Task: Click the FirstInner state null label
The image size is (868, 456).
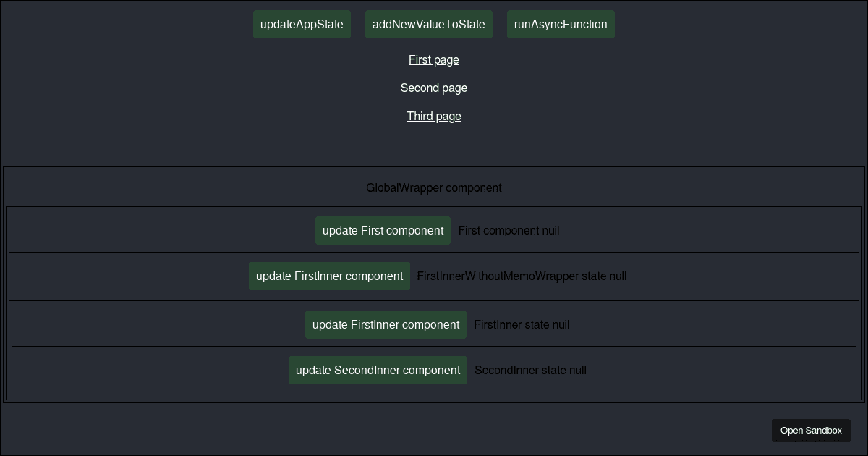Action: tap(522, 324)
